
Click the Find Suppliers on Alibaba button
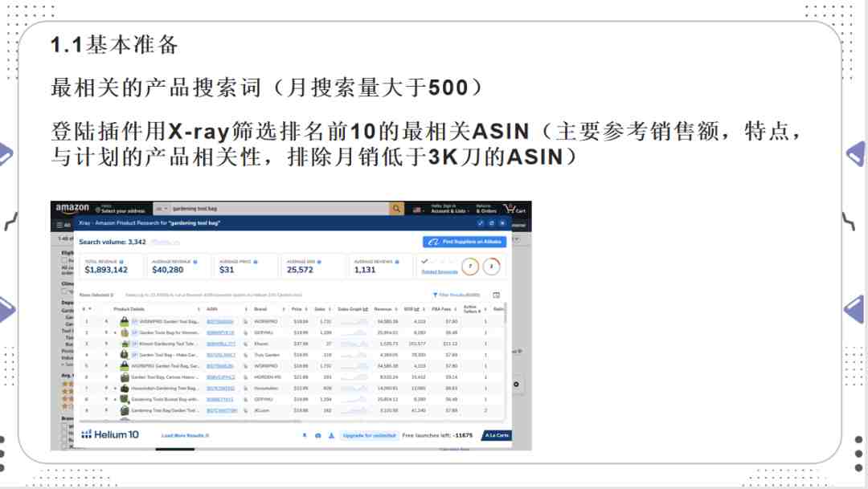point(465,242)
